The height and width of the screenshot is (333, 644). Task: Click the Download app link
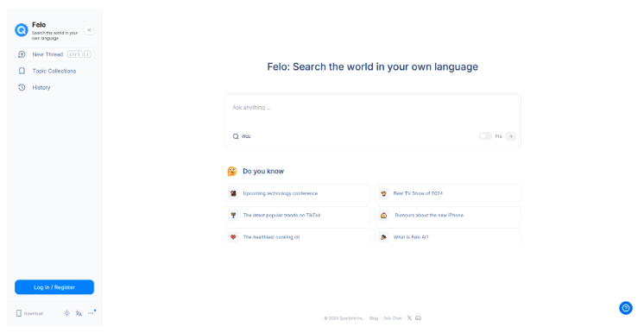point(29,313)
